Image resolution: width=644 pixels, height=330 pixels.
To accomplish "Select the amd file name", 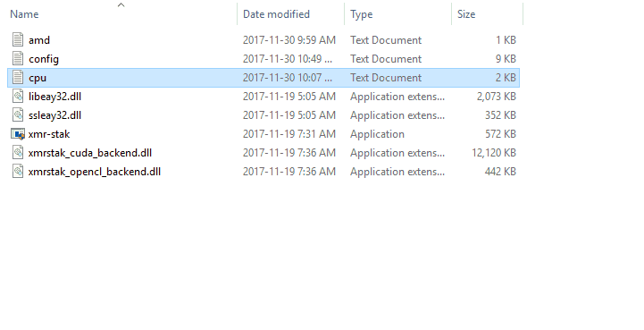I will [x=39, y=40].
